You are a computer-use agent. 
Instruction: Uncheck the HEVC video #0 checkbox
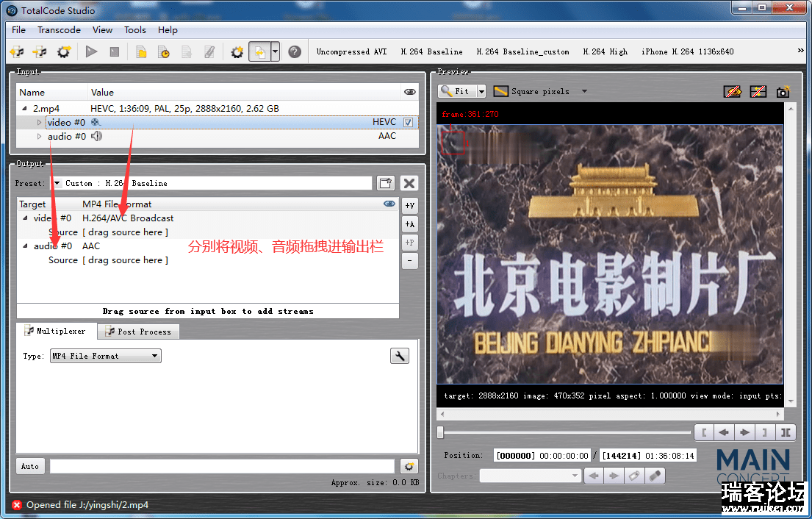pyautogui.click(x=408, y=122)
